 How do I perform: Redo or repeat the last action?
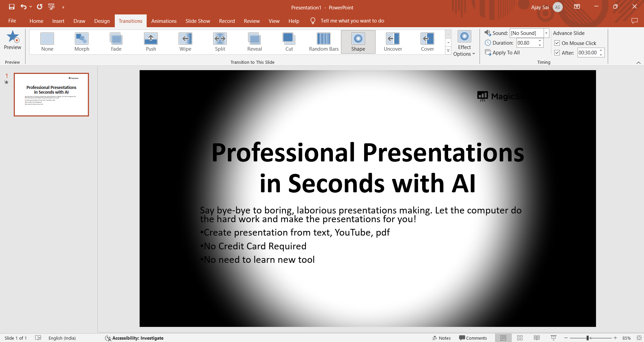point(40,7)
